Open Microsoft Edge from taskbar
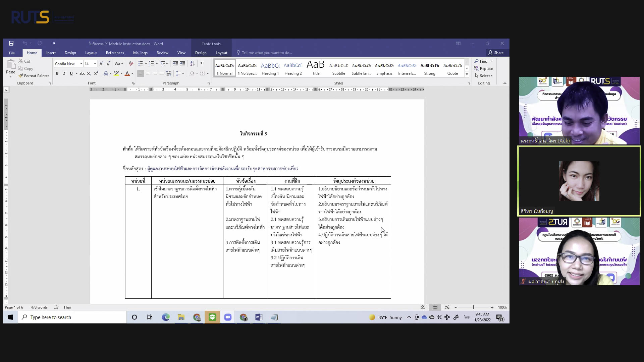The width and height of the screenshot is (644, 362). (166, 317)
